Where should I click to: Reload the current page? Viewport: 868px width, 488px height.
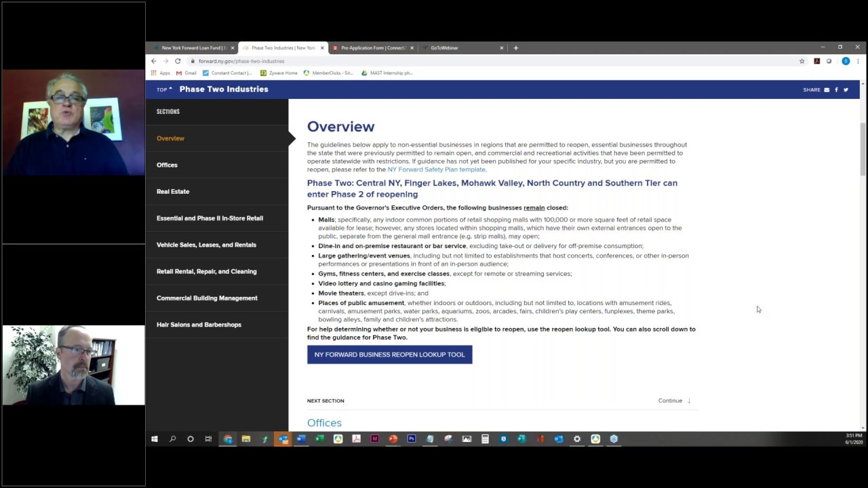click(x=178, y=61)
